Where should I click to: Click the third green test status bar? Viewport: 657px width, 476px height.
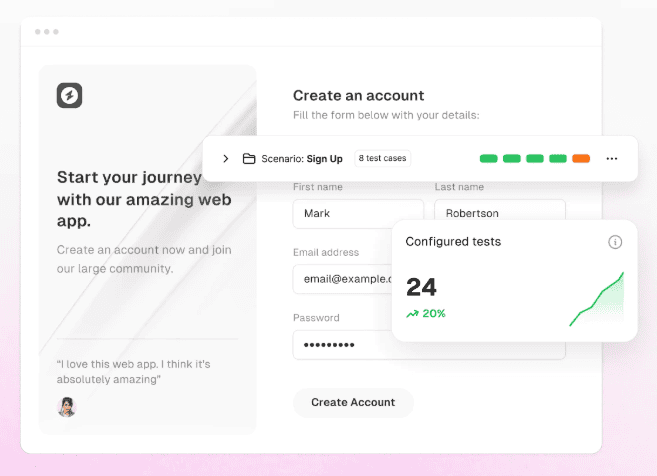pyautogui.click(x=535, y=159)
